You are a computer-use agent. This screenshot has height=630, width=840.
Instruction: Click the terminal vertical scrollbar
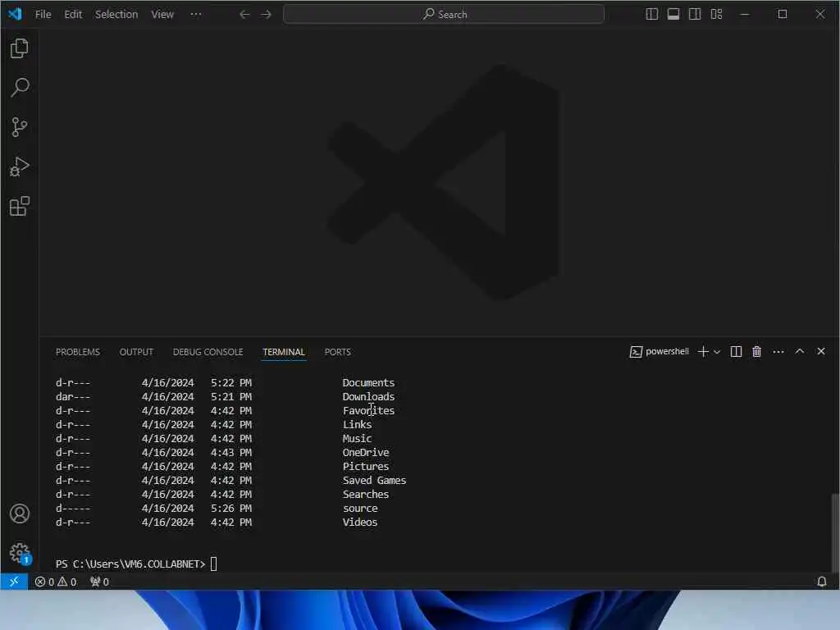[834, 532]
